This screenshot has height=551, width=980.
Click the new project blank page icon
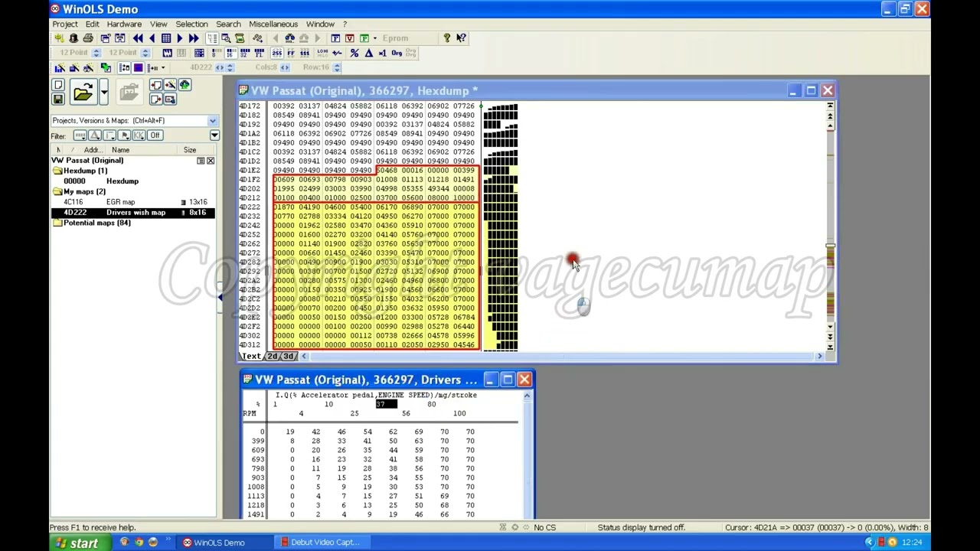(x=58, y=85)
